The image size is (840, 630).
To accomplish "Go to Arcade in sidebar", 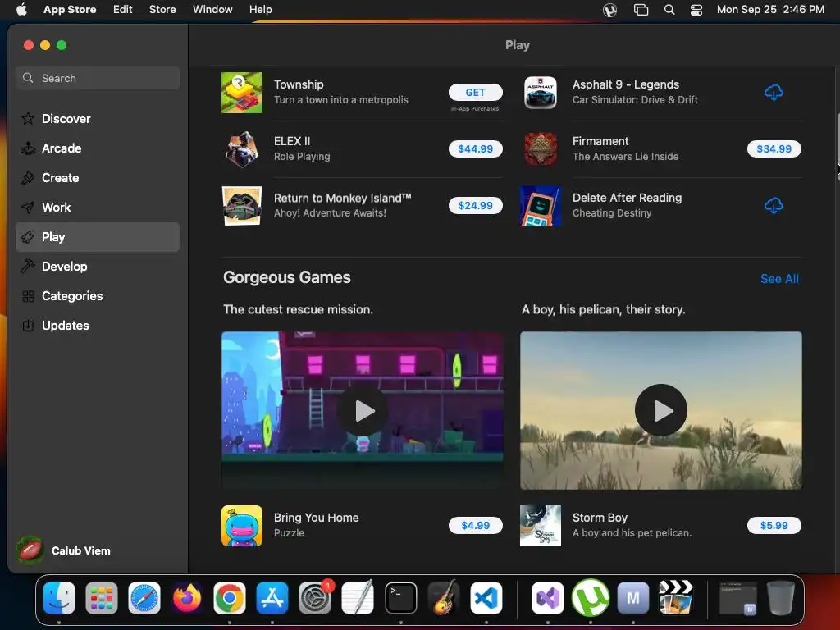I will [x=98, y=148].
